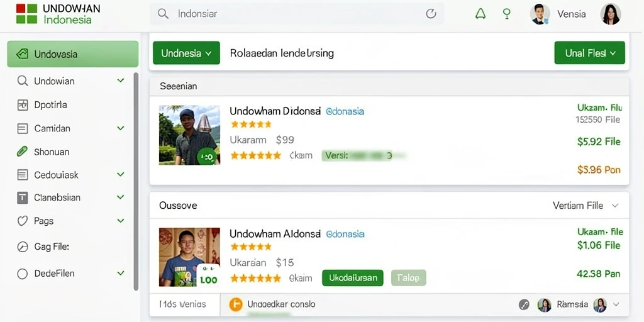Open the Pags sidebar entry

[x=44, y=221]
